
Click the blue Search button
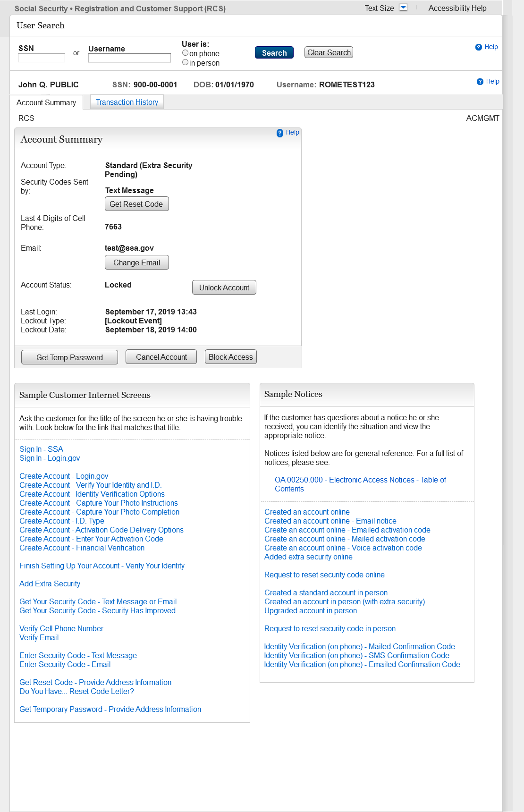pyautogui.click(x=274, y=52)
